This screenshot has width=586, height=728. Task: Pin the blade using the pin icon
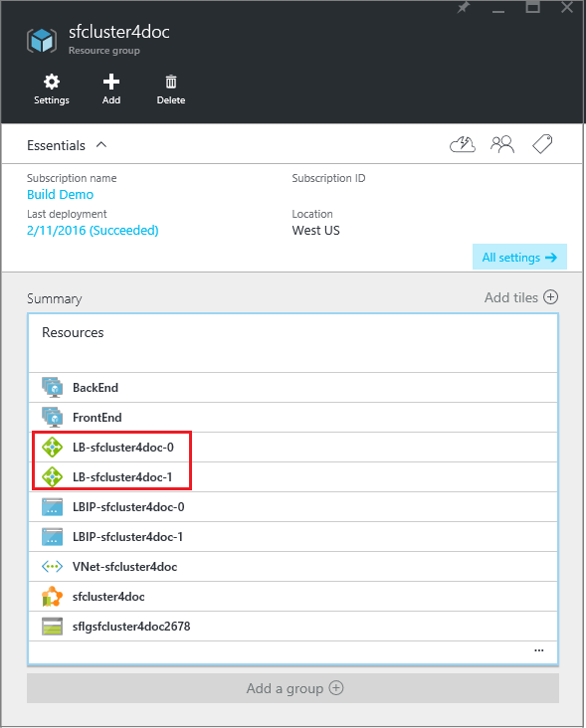pyautogui.click(x=463, y=7)
